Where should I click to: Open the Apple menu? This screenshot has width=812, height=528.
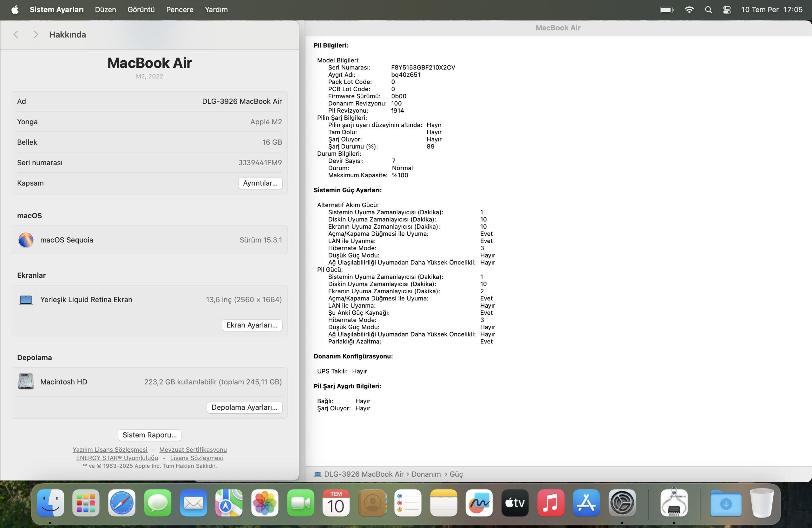(15, 10)
